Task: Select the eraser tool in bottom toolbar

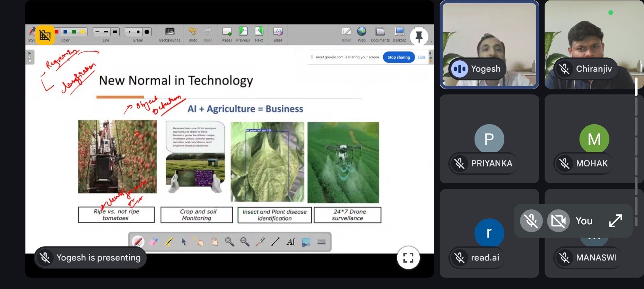Action: pos(153,242)
